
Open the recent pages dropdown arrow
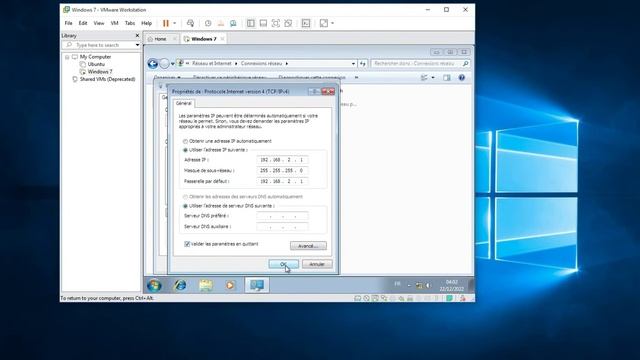(173, 64)
